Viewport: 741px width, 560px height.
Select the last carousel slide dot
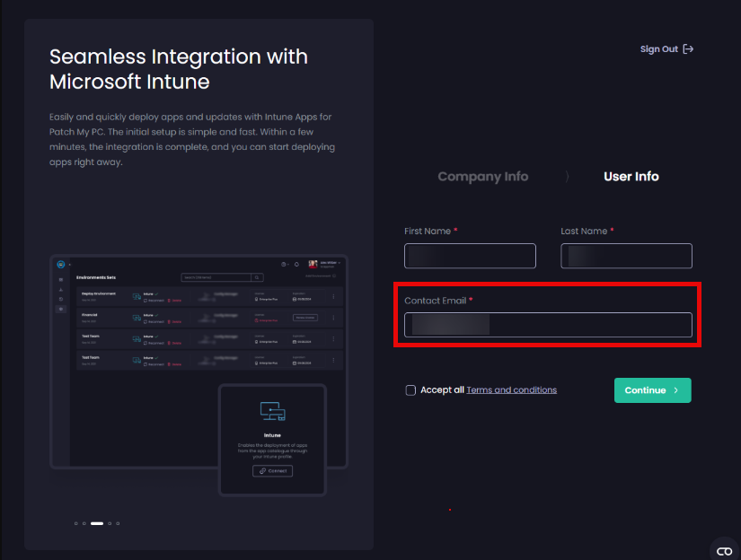tap(118, 522)
